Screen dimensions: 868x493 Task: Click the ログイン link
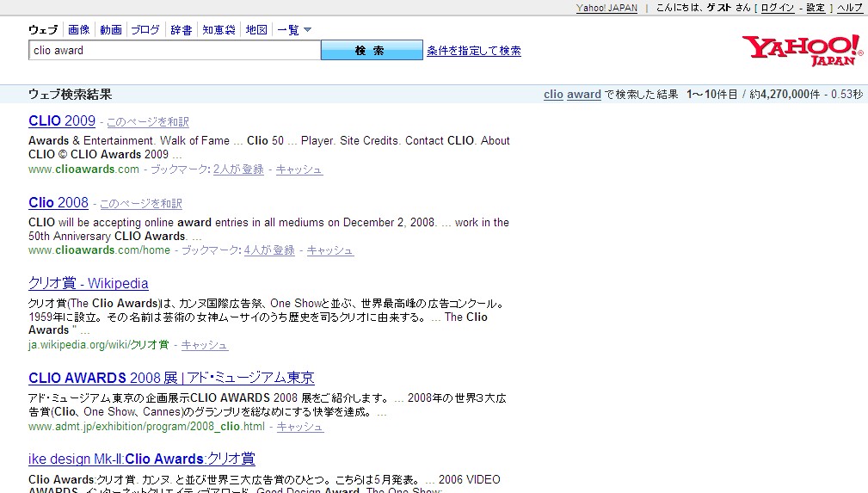point(777,8)
